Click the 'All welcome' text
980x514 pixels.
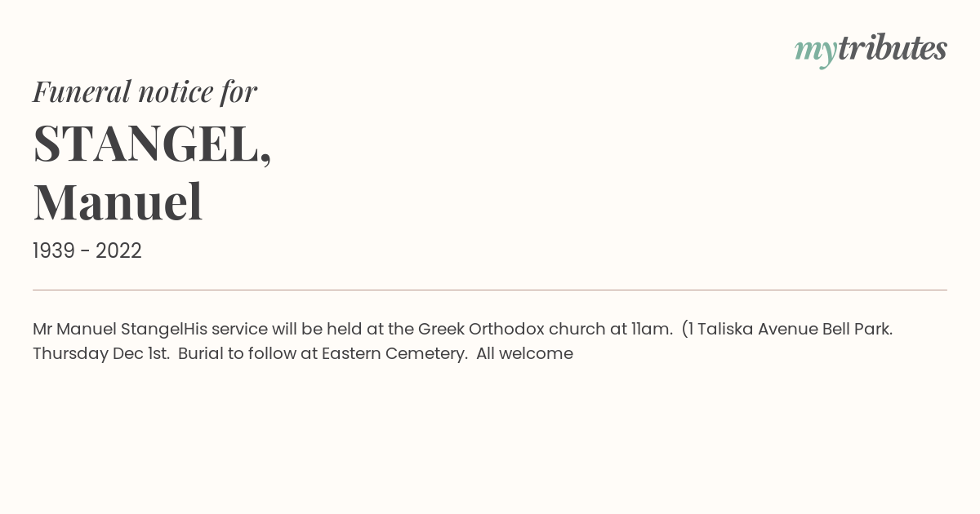pos(524,353)
